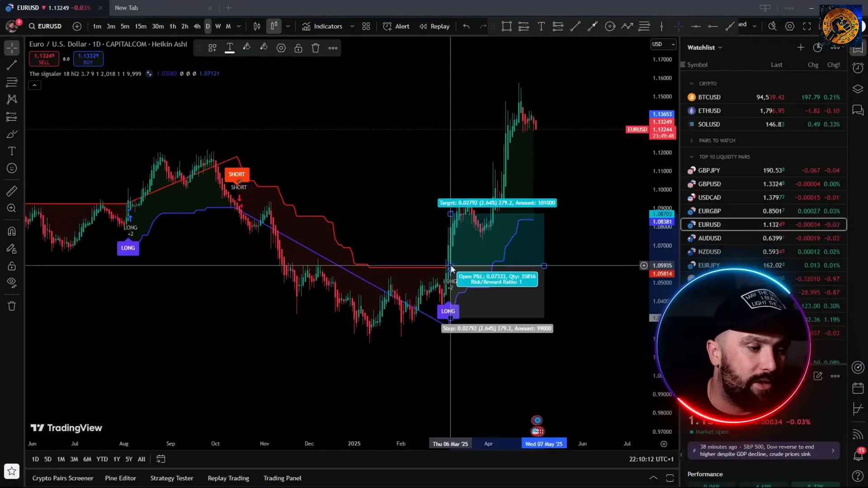
Task: Activate the zoom in tool
Action: pyautogui.click(x=12, y=208)
